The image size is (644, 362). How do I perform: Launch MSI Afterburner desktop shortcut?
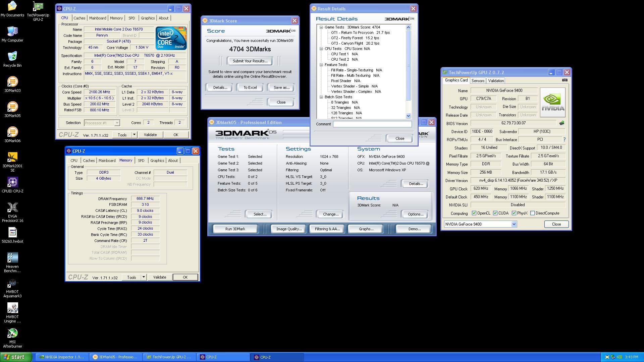click(x=12, y=338)
